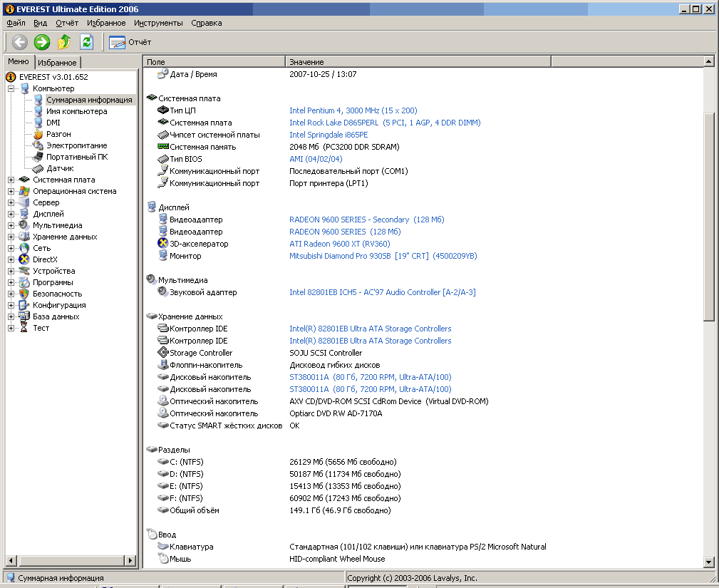Select Суммарная информация tree item
The image size is (719, 588).
tap(89, 100)
